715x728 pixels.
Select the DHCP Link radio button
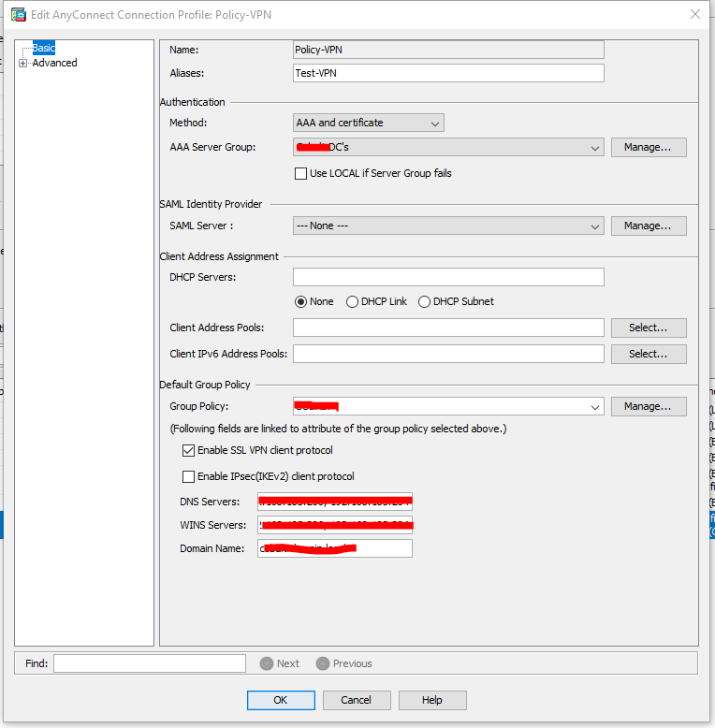pyautogui.click(x=353, y=302)
